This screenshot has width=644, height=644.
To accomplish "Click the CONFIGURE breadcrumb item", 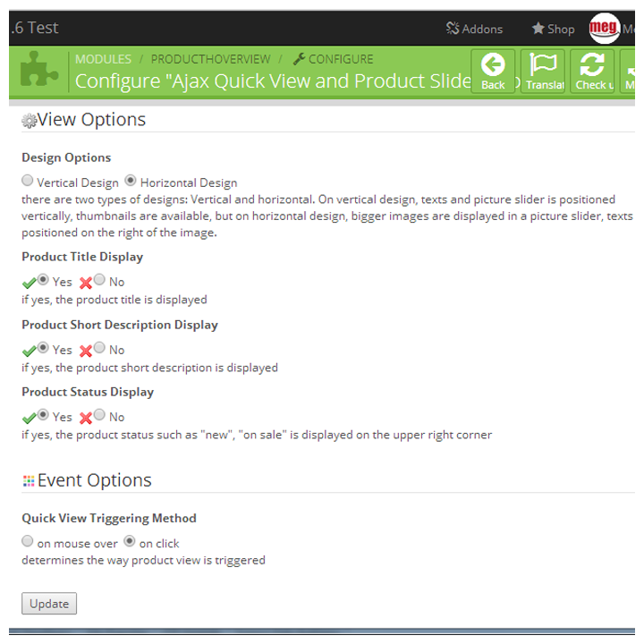I will point(333,59).
